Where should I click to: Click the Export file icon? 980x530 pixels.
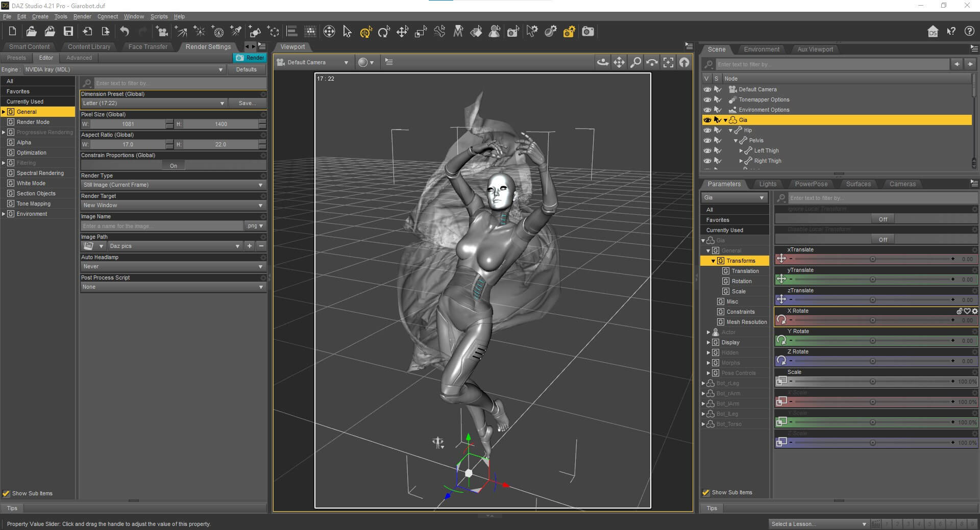[x=106, y=32]
